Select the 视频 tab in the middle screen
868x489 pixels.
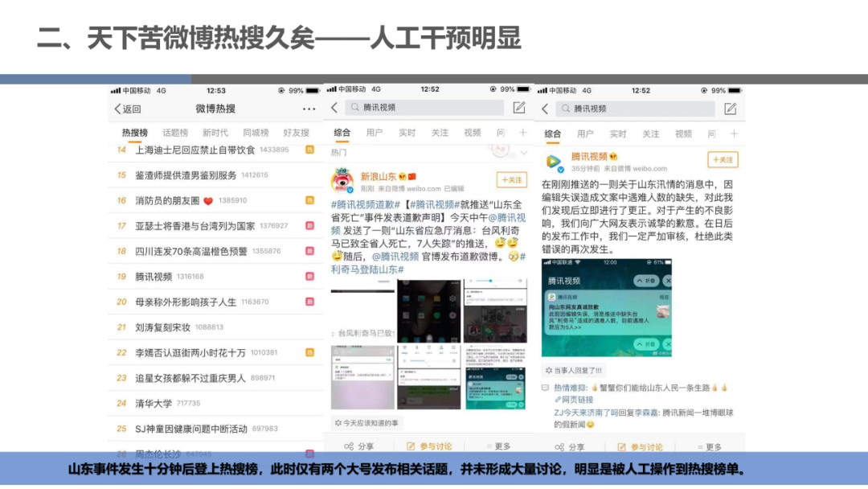(473, 133)
